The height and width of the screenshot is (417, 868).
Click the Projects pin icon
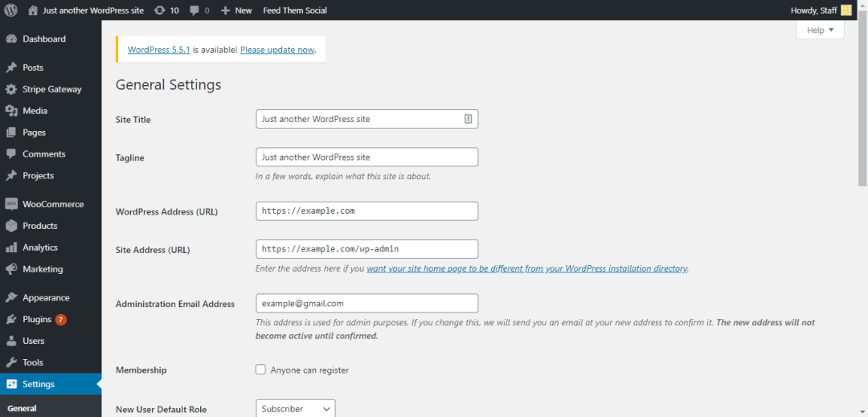click(x=11, y=175)
